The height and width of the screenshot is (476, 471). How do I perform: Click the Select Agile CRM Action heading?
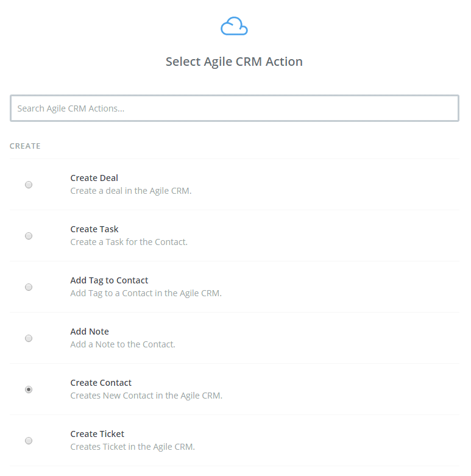click(x=234, y=62)
